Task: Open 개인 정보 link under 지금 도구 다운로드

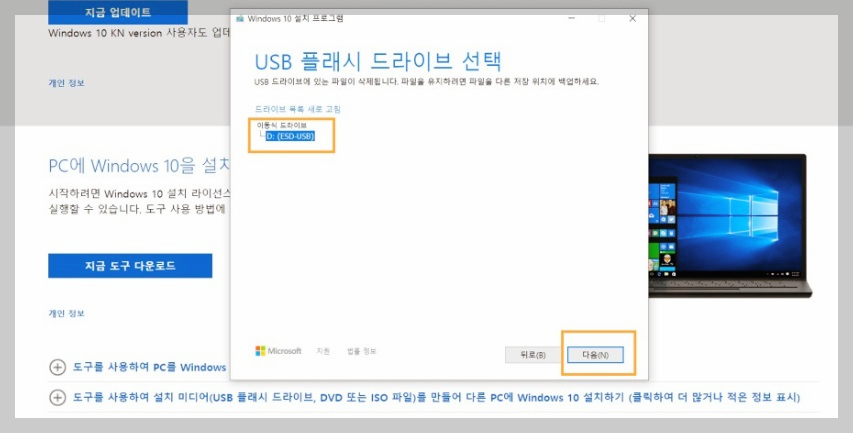Action: 66,313
